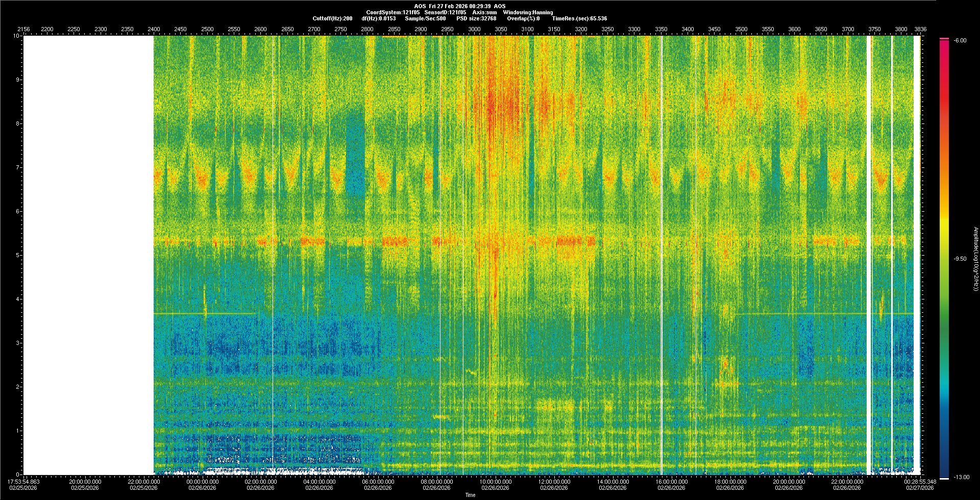Select the 3000 tick on the top axis
Image resolution: width=980 pixels, height=500 pixels.
point(474,29)
